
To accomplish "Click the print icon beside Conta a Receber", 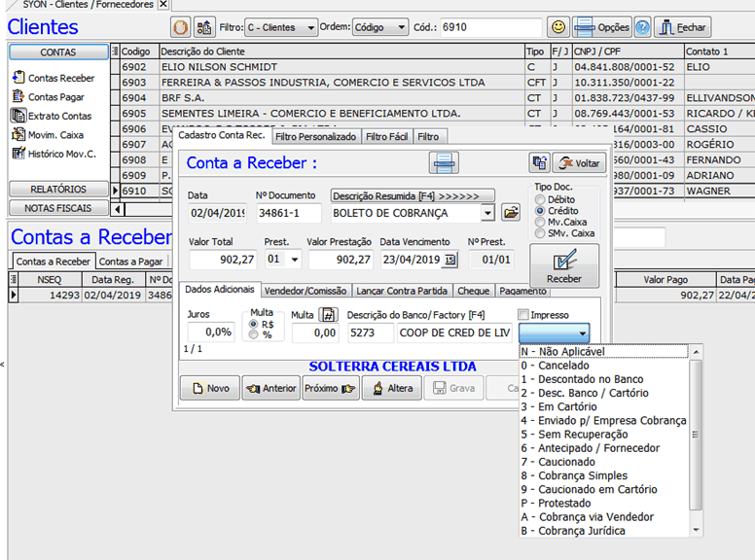I will pos(444,163).
